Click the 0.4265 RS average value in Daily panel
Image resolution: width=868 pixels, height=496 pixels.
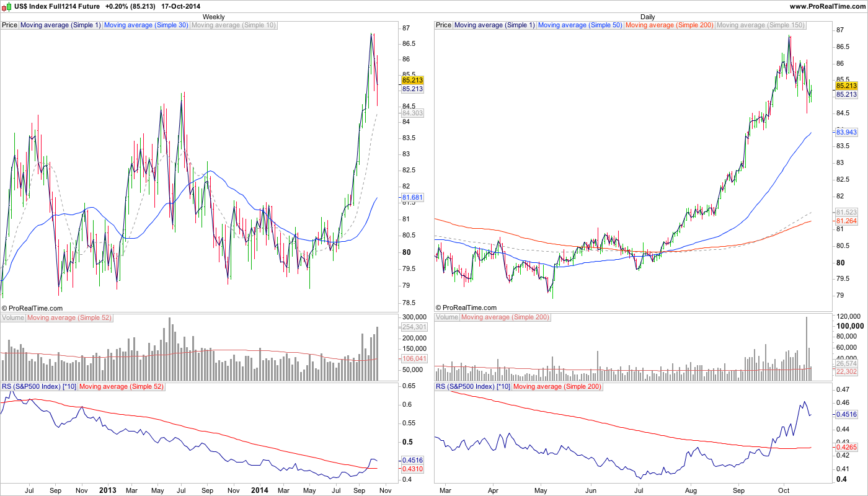pos(846,447)
